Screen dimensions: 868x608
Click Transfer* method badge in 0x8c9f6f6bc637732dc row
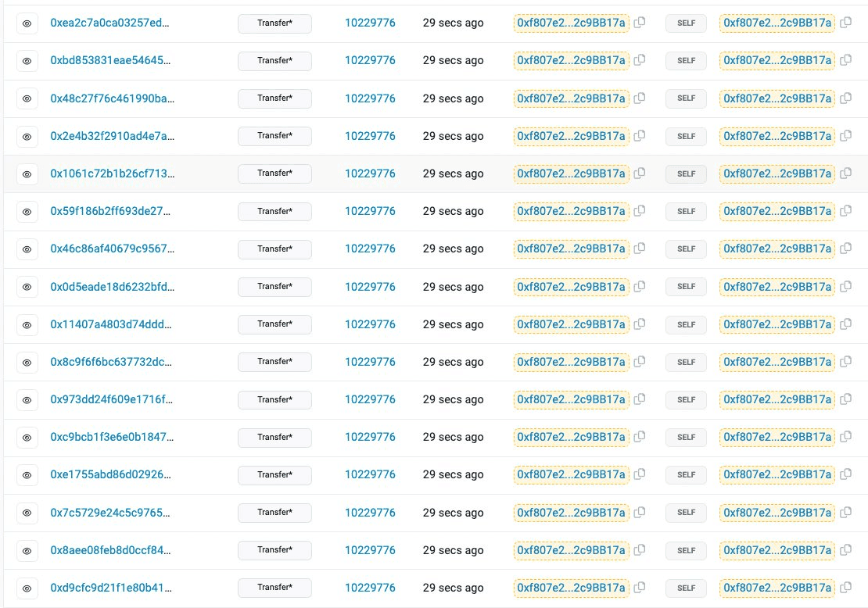coord(274,362)
